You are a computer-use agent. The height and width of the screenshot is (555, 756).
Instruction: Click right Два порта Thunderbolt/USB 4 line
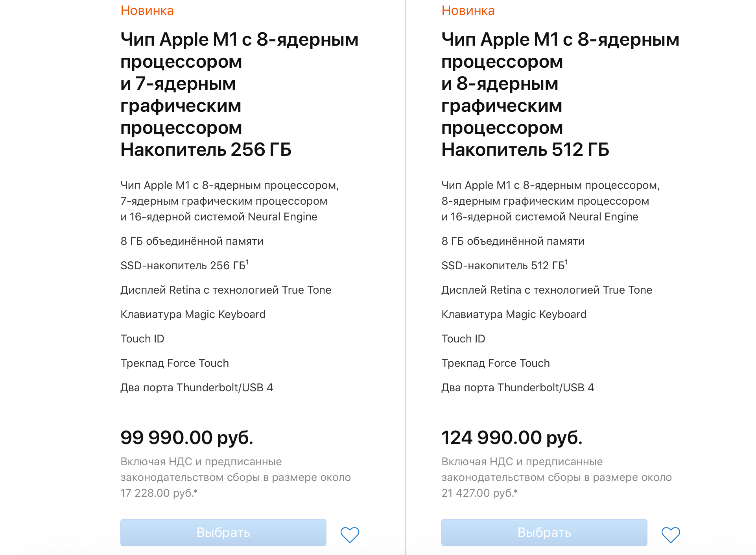(x=518, y=388)
